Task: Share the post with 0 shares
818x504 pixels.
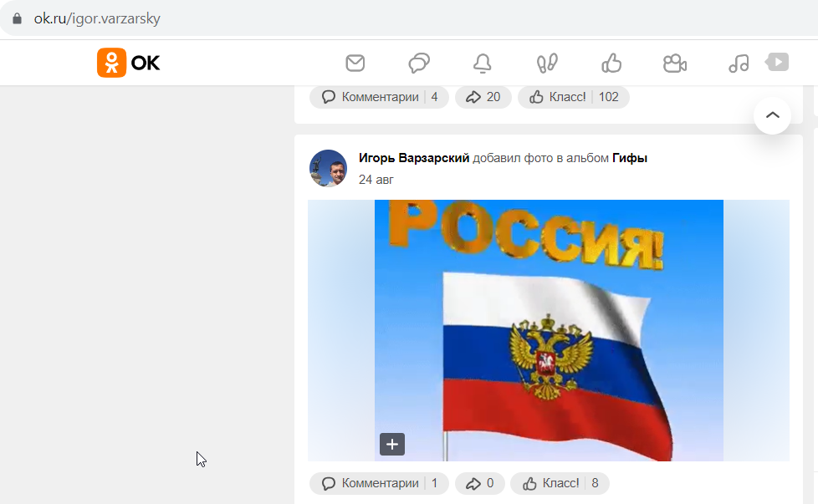Action: click(x=480, y=483)
